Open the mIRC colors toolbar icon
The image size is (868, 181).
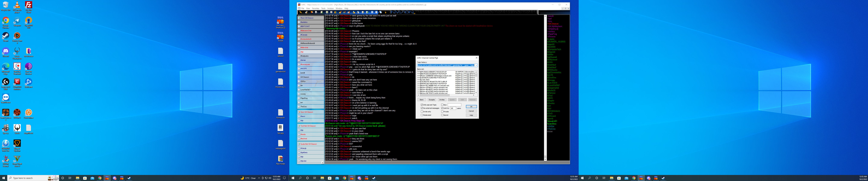tap(336, 12)
